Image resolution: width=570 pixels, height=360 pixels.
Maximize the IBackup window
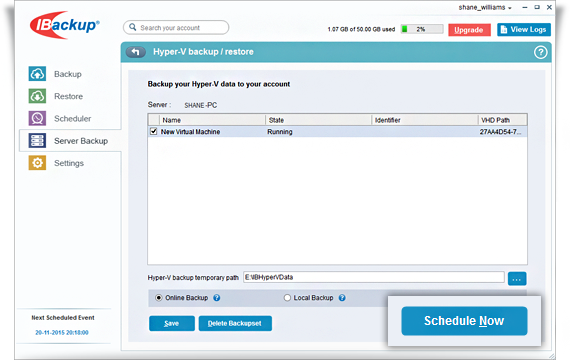point(537,7)
